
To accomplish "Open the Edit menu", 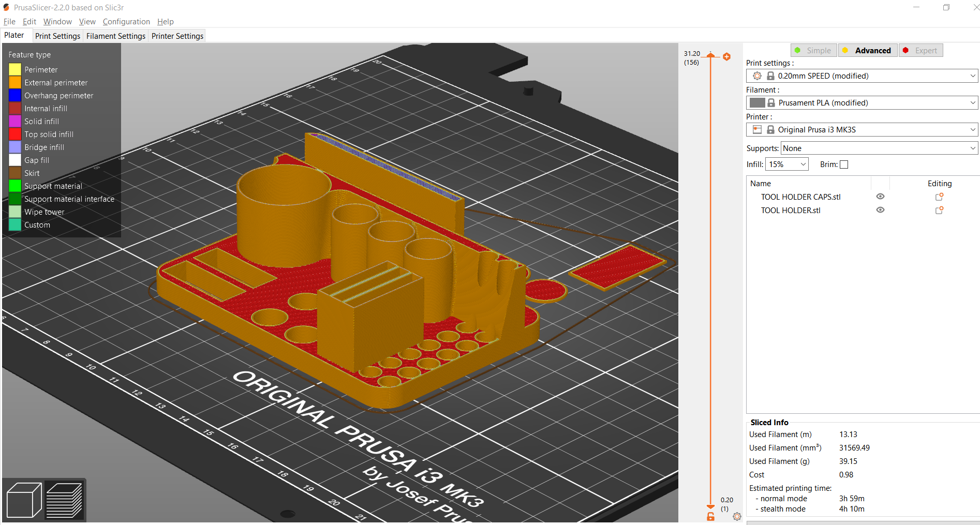I will [29, 22].
